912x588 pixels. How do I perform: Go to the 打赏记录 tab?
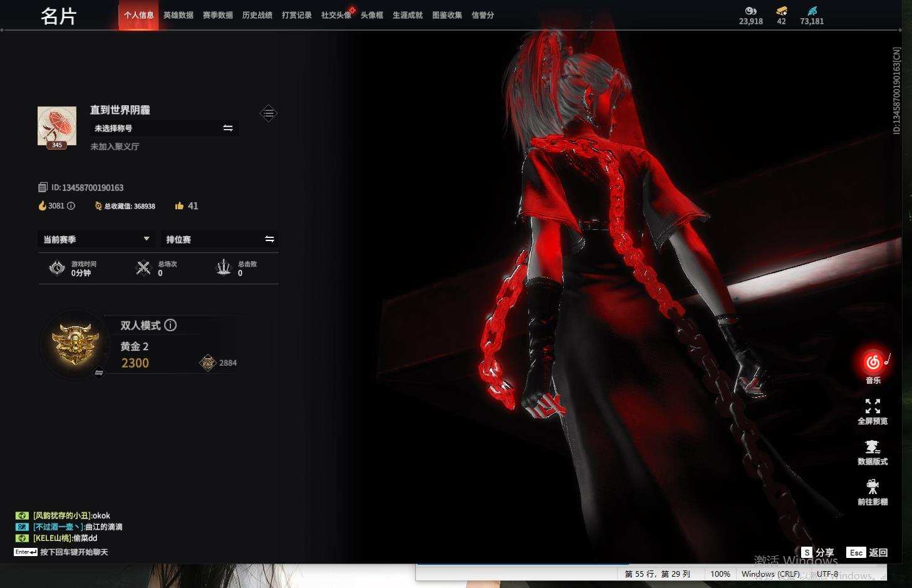(297, 15)
